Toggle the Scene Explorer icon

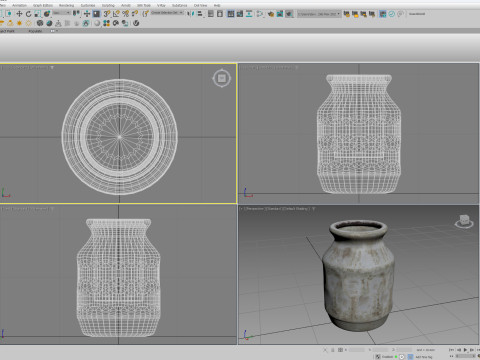coord(211,14)
